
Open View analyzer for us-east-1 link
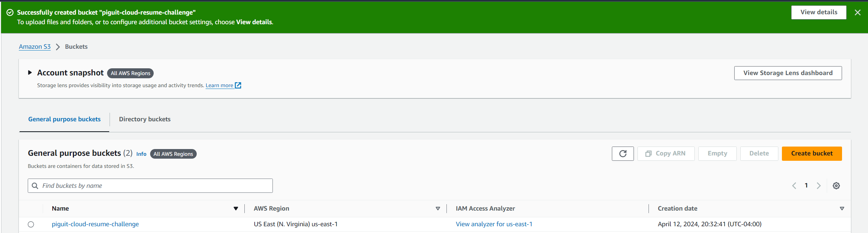coord(494,224)
